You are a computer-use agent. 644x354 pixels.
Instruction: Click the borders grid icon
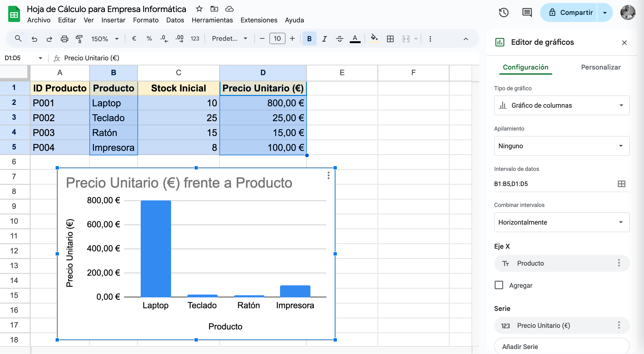pyautogui.click(x=390, y=39)
